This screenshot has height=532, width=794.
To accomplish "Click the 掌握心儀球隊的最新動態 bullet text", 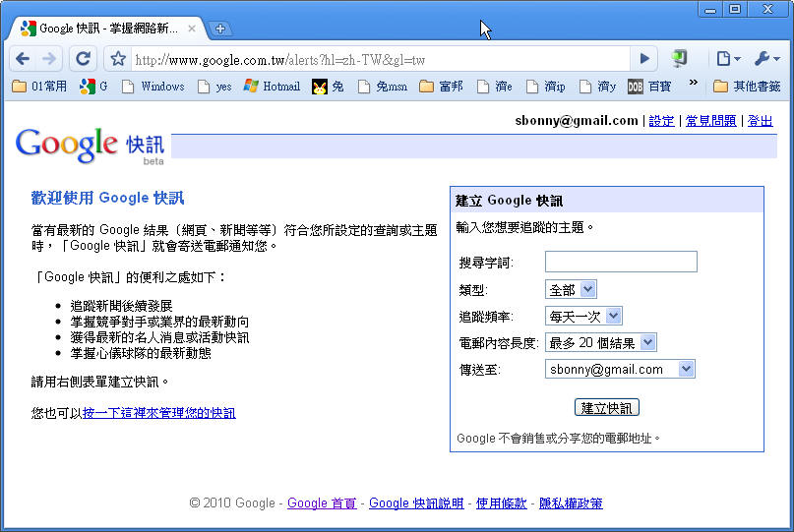I will click(141, 353).
